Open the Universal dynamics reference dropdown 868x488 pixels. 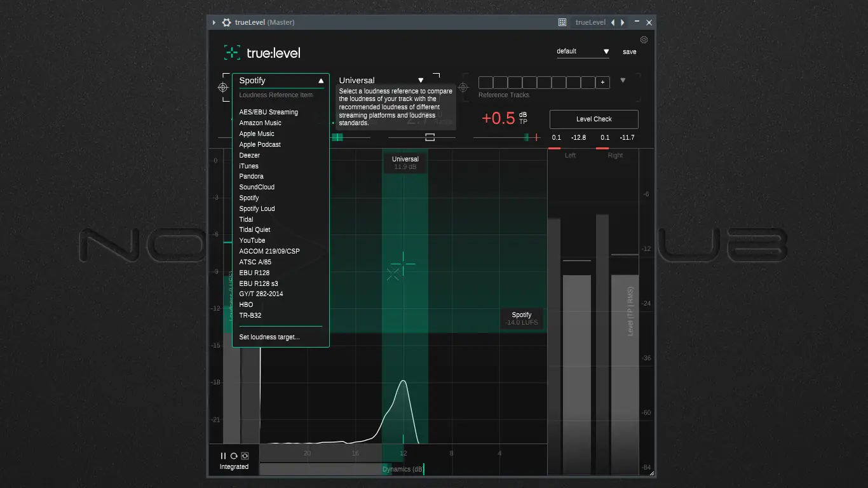(381, 81)
